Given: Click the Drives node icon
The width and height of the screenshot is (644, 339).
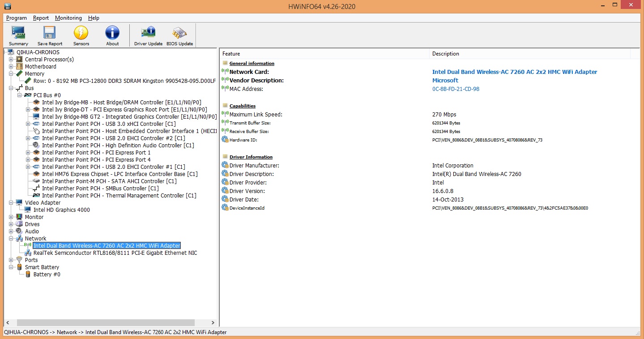Looking at the screenshot, I should [19, 224].
